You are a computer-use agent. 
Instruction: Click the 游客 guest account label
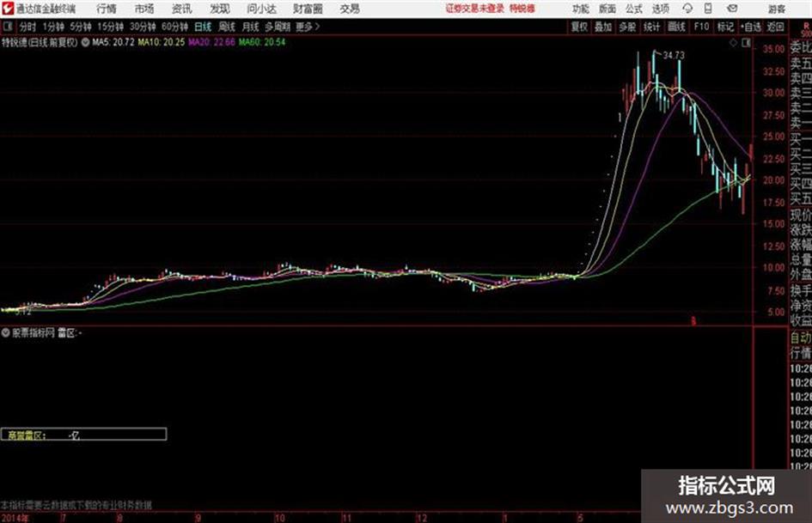click(777, 9)
